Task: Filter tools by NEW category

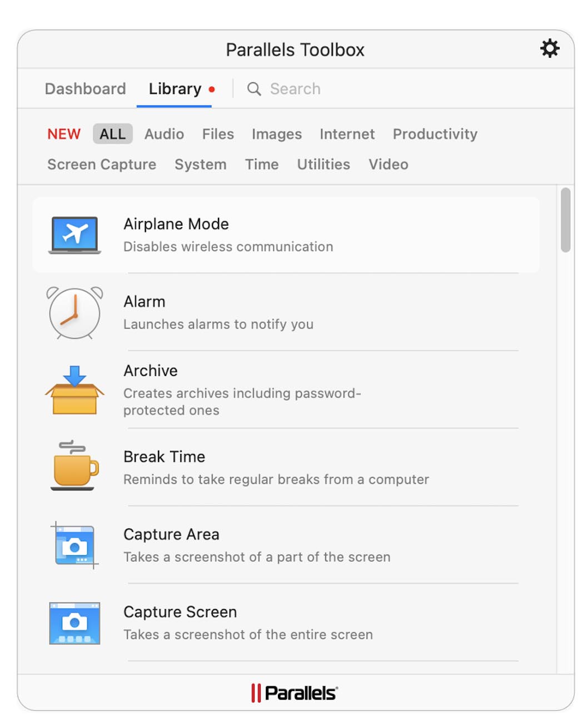Action: [64, 134]
